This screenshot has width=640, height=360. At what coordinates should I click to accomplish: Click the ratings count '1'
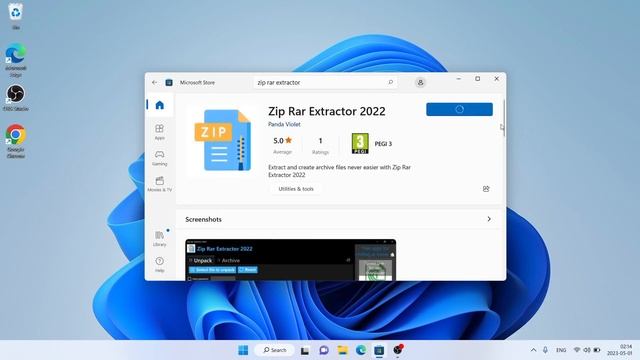click(x=320, y=141)
